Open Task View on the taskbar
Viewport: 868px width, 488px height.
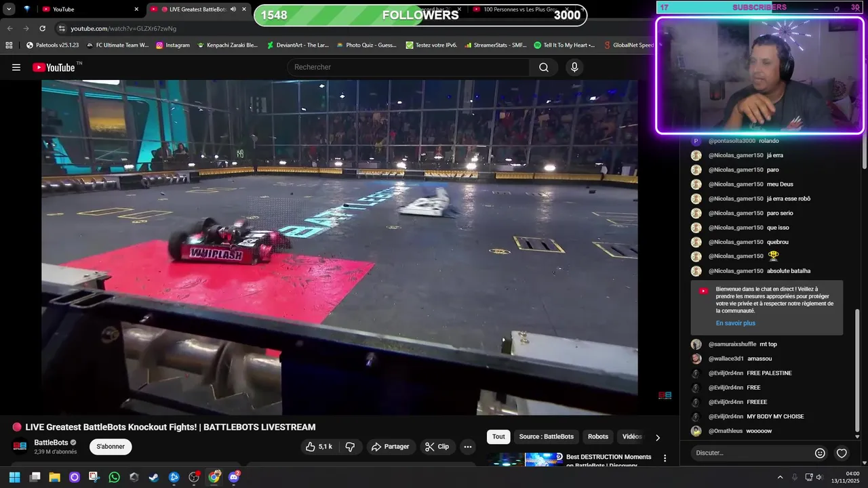pyautogui.click(x=35, y=477)
